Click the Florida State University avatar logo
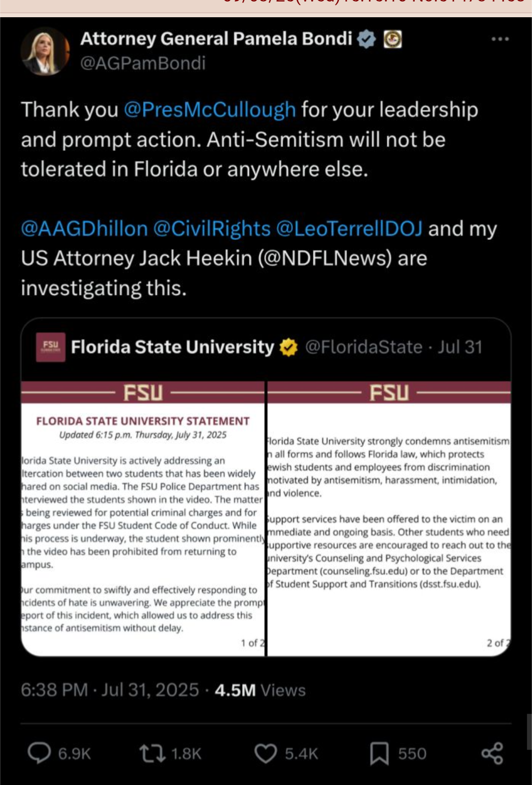The height and width of the screenshot is (785, 532). [50, 347]
